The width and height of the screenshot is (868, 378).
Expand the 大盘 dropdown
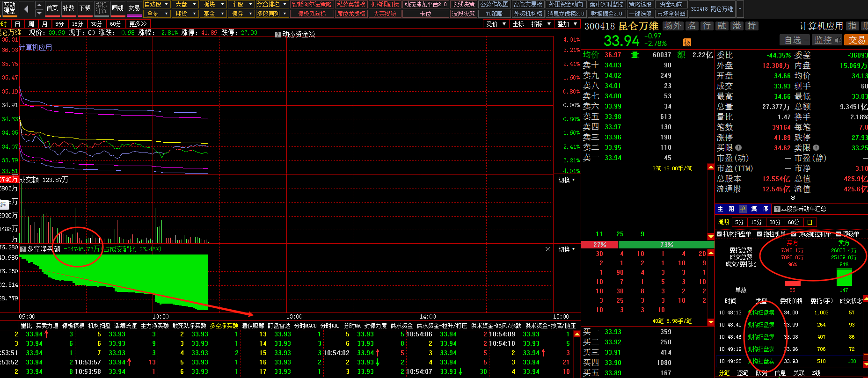[x=185, y=4]
